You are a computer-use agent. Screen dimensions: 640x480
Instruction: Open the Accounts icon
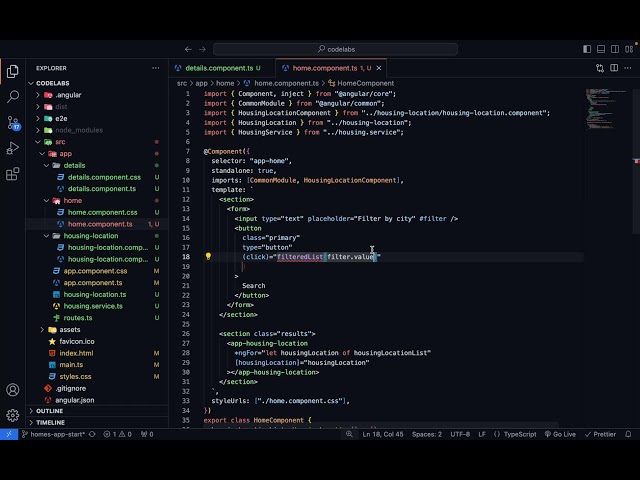[13, 390]
